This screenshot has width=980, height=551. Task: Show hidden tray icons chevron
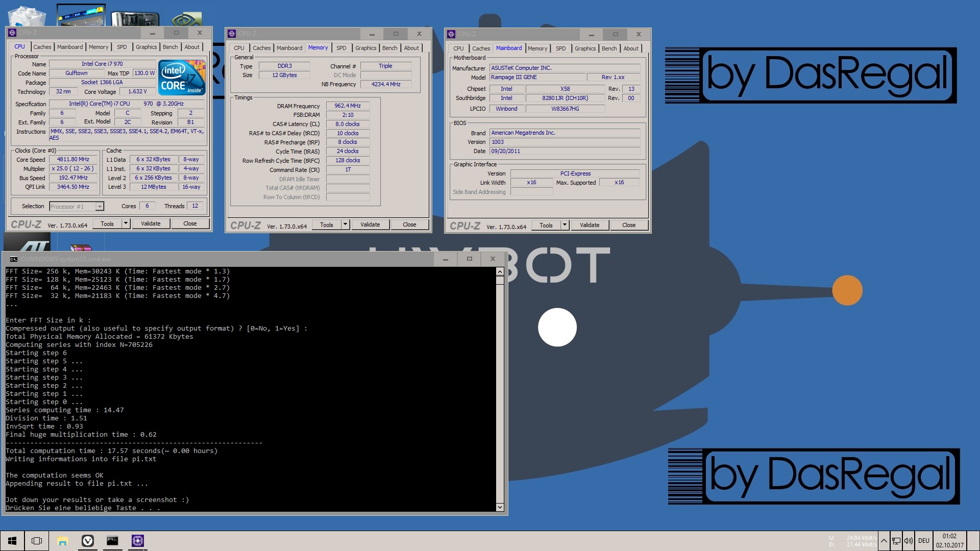[x=884, y=541]
